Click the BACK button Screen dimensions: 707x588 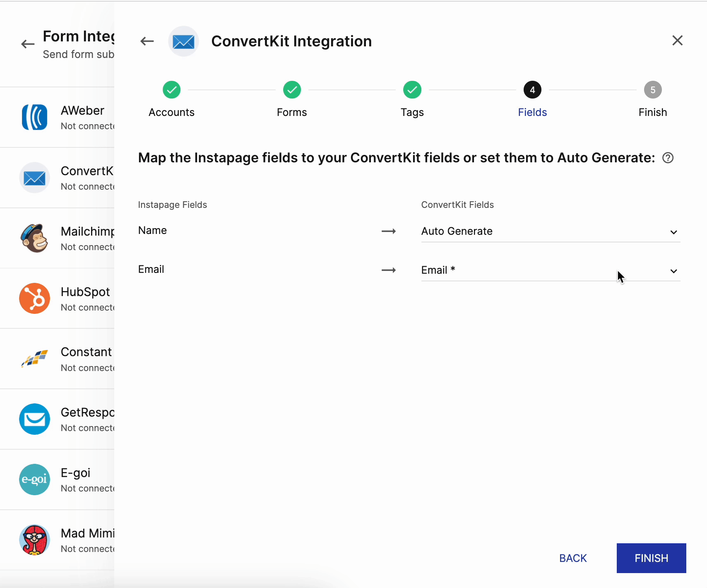pyautogui.click(x=573, y=558)
